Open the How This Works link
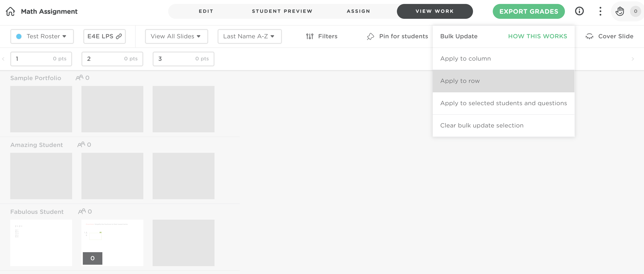Image resolution: width=644 pixels, height=274 pixels. pyautogui.click(x=537, y=36)
